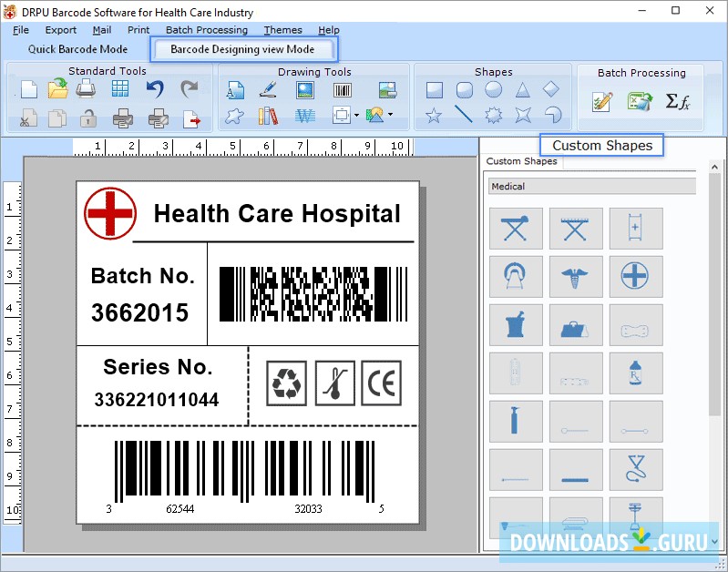Select the four-point star shape
Image resolution: width=728 pixels, height=572 pixels.
pyautogui.click(x=523, y=115)
